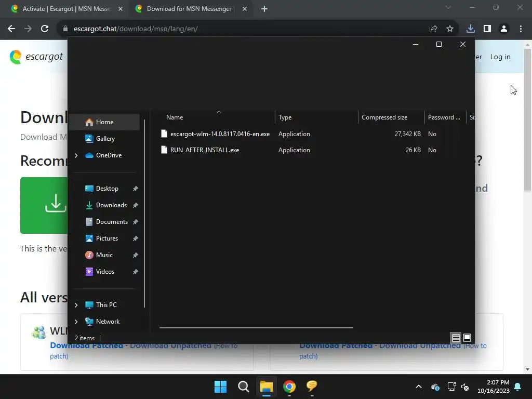Screen dimensions: 532x399
Task: Expand the This PC tree node
Action: [x=76, y=305]
